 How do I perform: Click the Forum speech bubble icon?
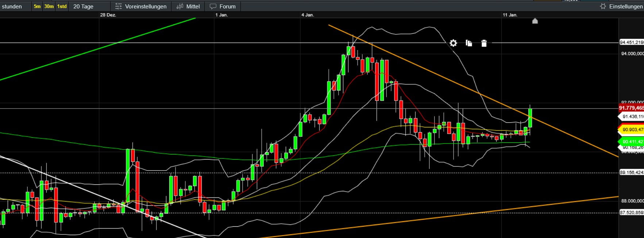tap(213, 6)
